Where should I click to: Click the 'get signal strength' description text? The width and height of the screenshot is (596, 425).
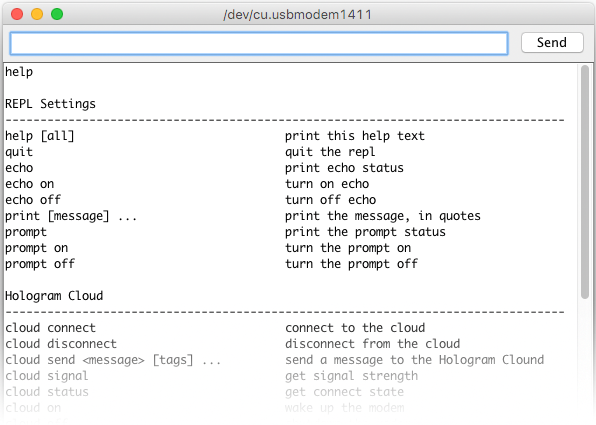tap(352, 376)
